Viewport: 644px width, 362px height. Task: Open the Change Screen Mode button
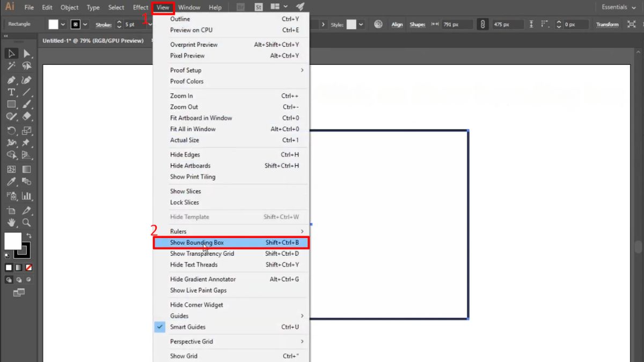[19, 293]
